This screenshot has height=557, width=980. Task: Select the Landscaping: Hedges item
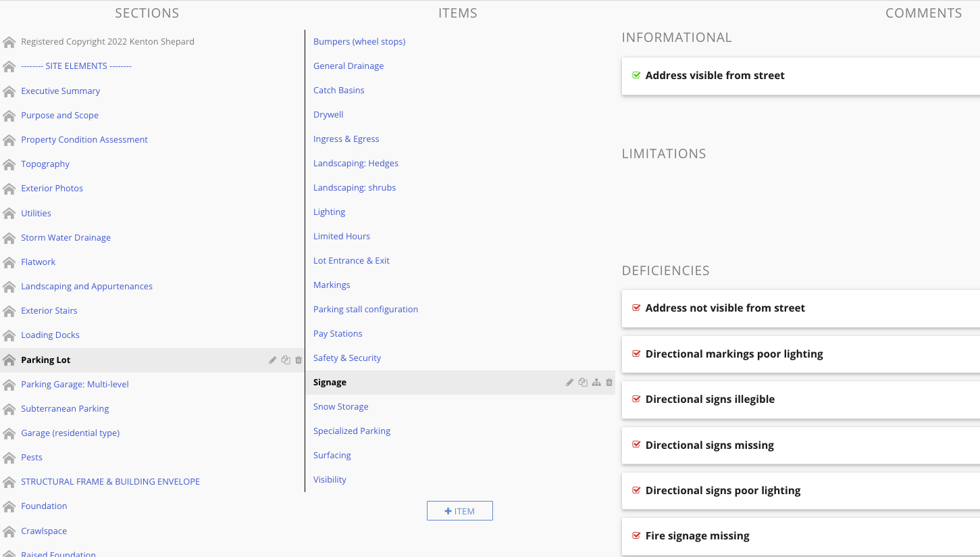click(356, 164)
